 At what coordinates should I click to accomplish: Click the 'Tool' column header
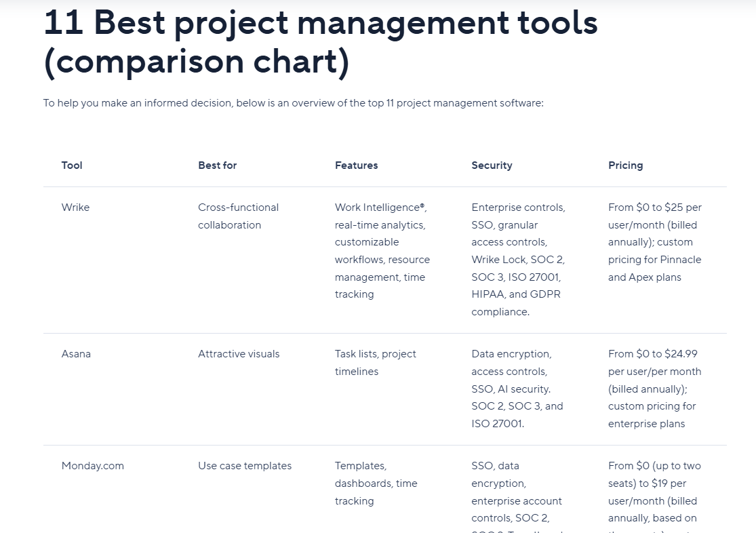point(72,165)
